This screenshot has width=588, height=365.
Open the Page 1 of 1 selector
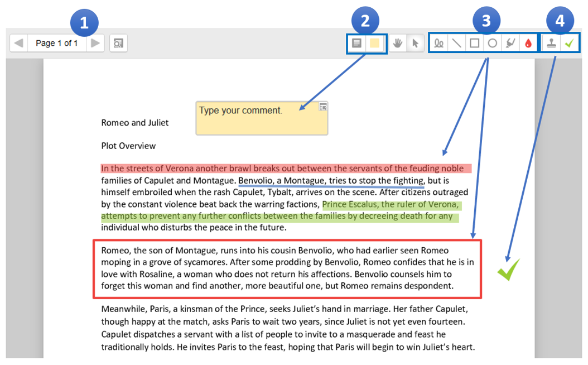(57, 43)
